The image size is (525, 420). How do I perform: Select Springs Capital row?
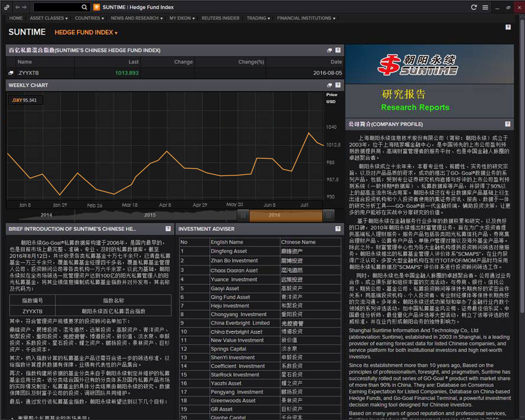click(260, 349)
